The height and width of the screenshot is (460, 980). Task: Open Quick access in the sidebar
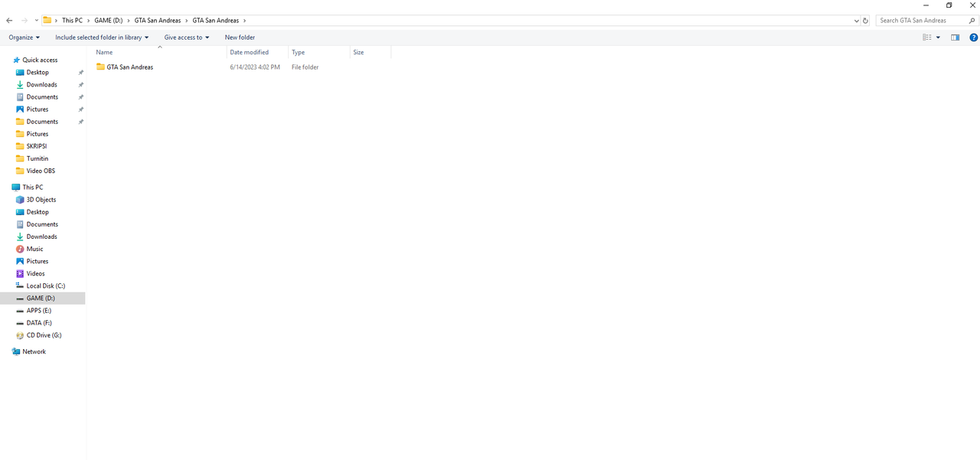tap(40, 60)
